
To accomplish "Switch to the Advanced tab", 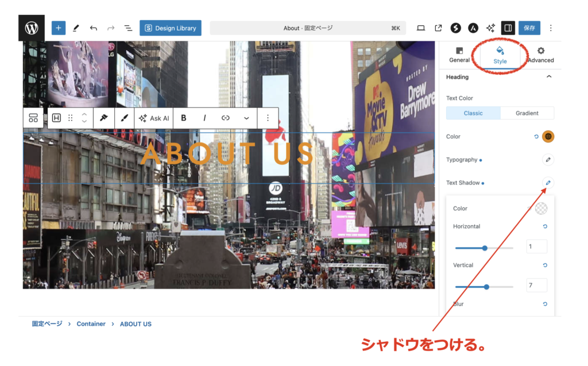I will (x=540, y=55).
